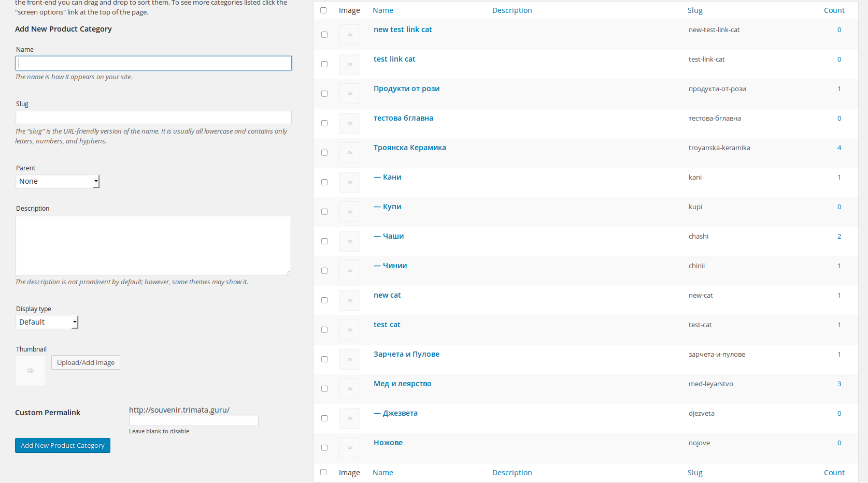Click image placeholder for Зарчета и Пулове
This screenshot has width=868, height=483.
pyautogui.click(x=350, y=359)
